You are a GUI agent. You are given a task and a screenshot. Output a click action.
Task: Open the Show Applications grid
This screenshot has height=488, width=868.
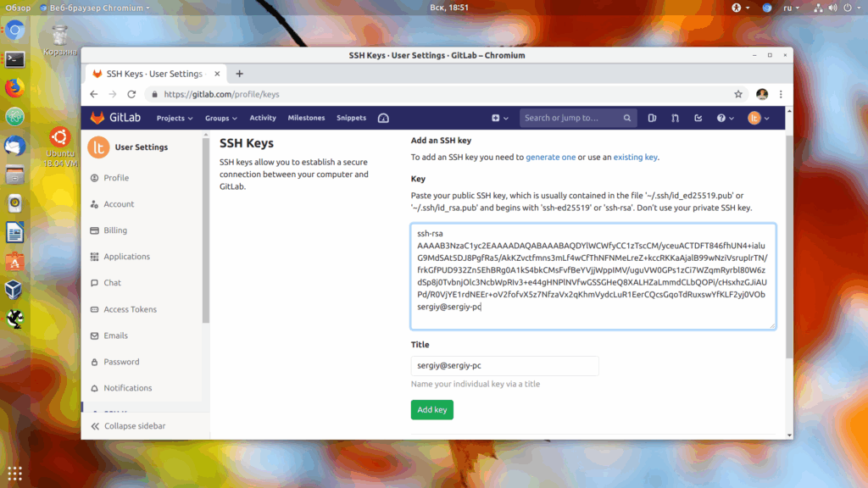pyautogui.click(x=15, y=474)
